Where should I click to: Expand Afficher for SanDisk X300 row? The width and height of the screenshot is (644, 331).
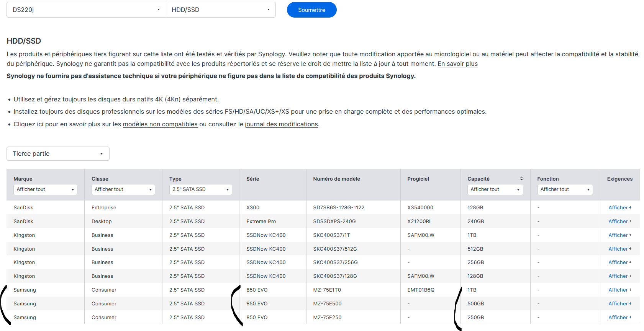(x=619, y=208)
